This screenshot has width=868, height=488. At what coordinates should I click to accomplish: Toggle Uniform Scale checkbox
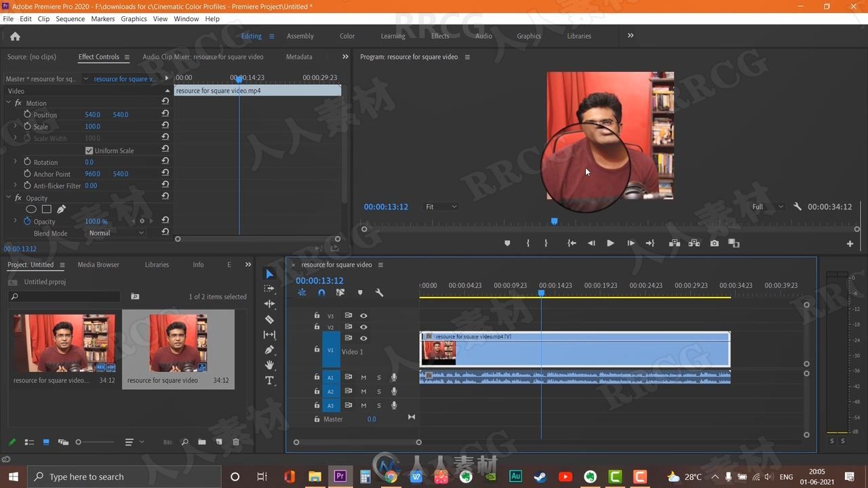(x=89, y=150)
